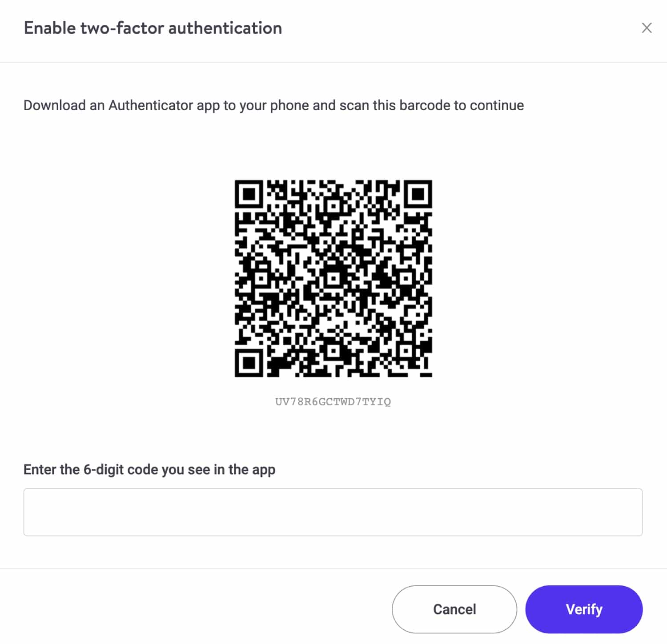Click inside the empty verification code box
This screenshot has height=644, width=667.
(333, 512)
